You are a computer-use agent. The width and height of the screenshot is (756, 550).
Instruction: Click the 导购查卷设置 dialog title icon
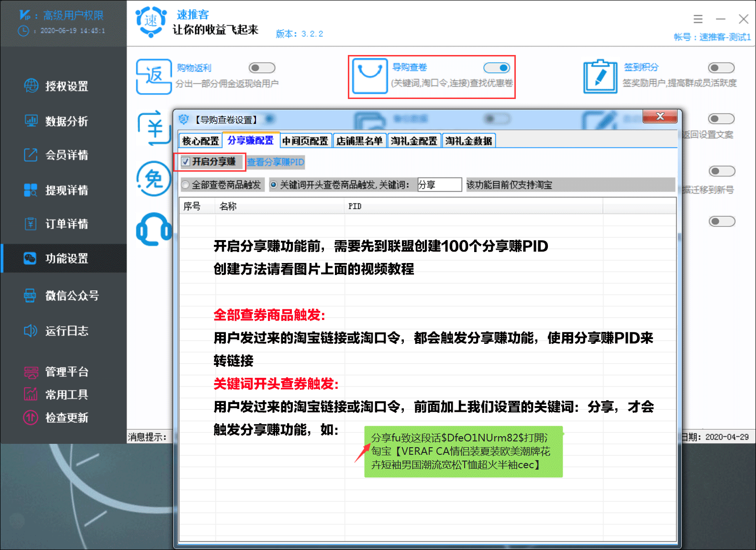coord(184,119)
